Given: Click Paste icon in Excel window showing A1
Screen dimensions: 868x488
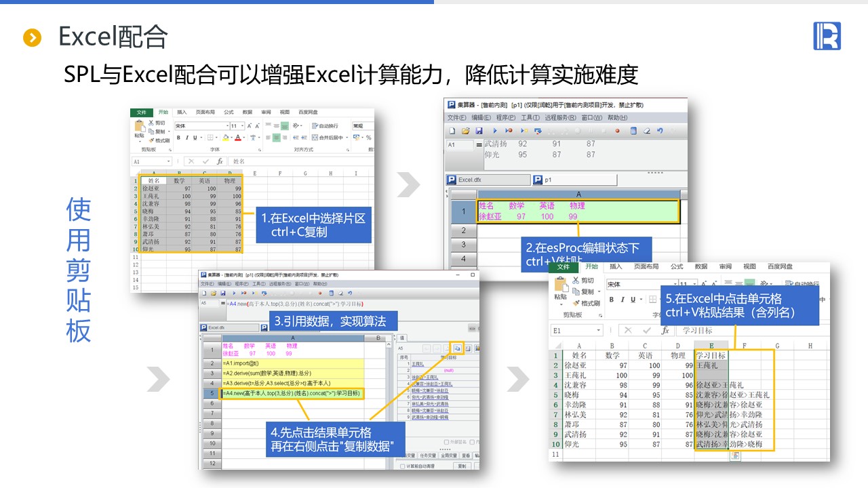Looking at the screenshot, I should [139, 127].
